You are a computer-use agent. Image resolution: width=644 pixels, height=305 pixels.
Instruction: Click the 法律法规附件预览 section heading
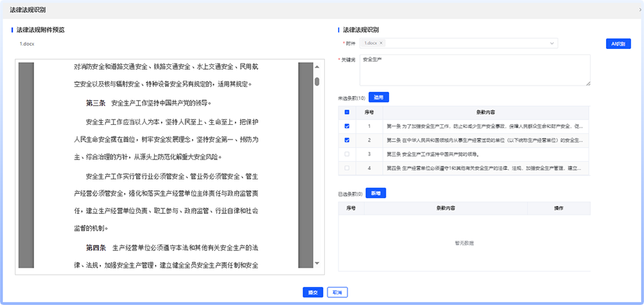click(40, 30)
